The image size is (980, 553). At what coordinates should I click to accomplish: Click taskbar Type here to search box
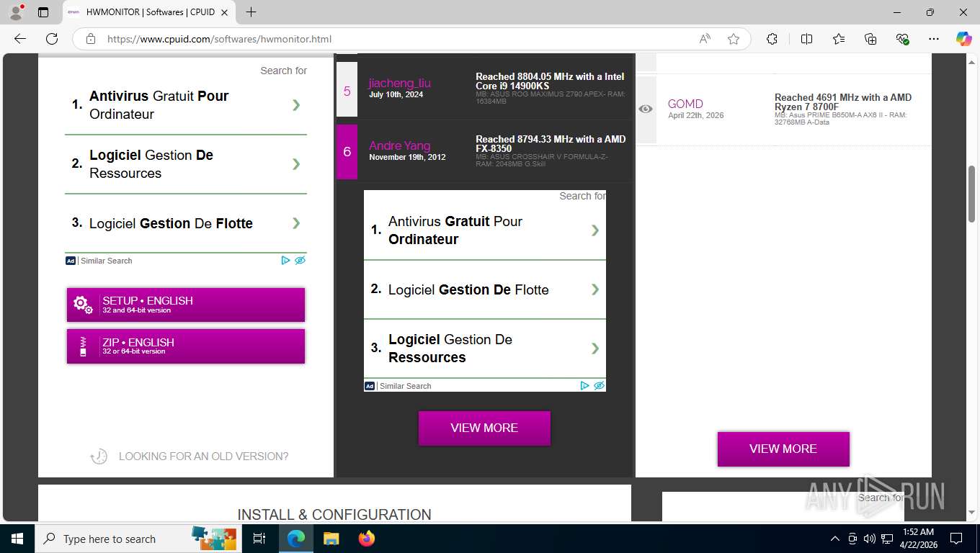coord(139,539)
